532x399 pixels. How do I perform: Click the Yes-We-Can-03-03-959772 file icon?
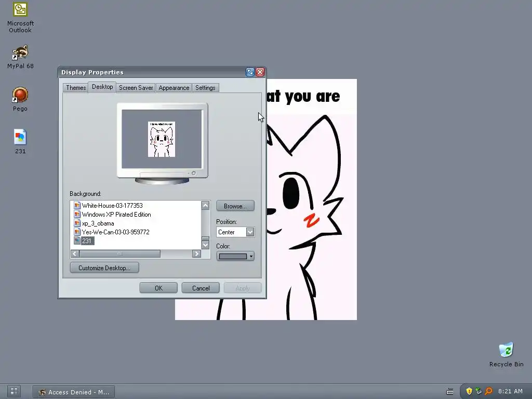[77, 232]
